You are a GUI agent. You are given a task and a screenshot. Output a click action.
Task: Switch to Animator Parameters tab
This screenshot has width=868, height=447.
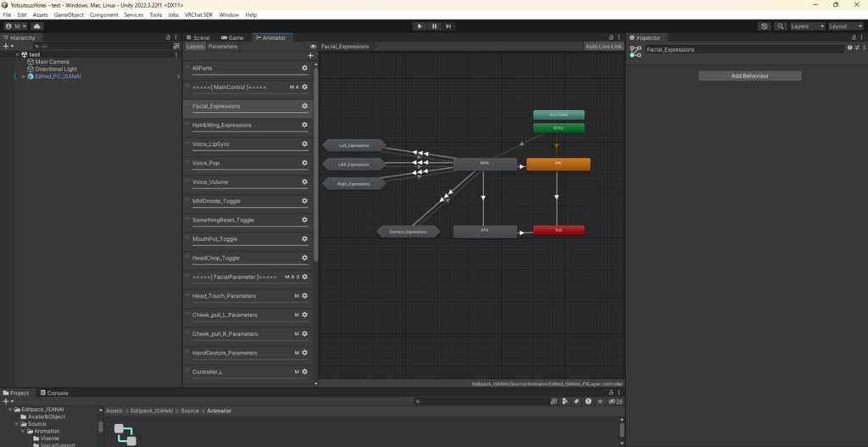tap(223, 47)
